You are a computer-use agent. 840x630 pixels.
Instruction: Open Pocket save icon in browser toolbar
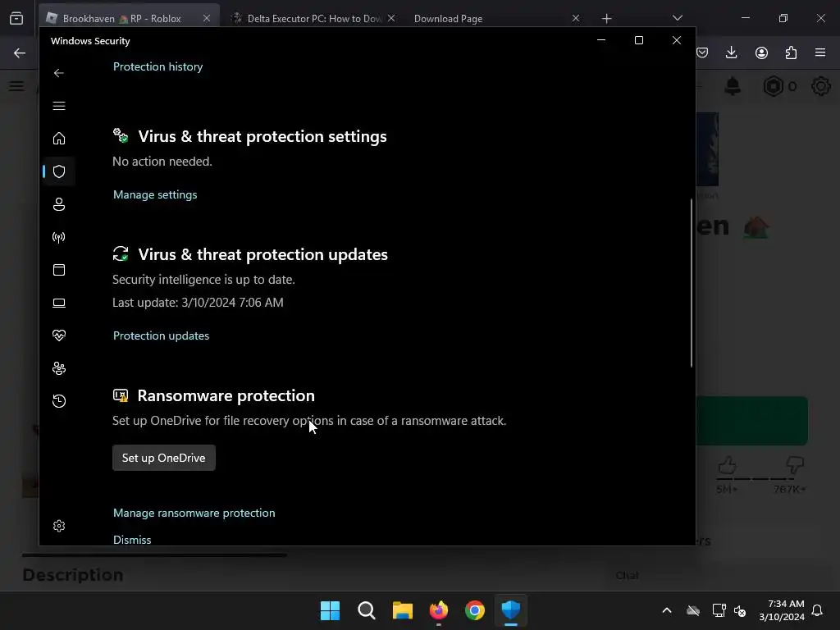click(x=702, y=52)
